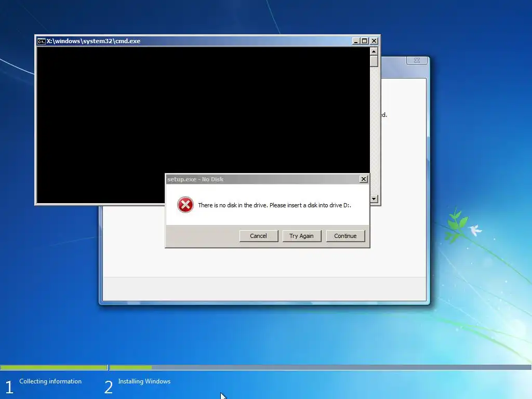This screenshot has height=399, width=532.
Task: Close the cmd.exe window
Action: pyautogui.click(x=374, y=41)
